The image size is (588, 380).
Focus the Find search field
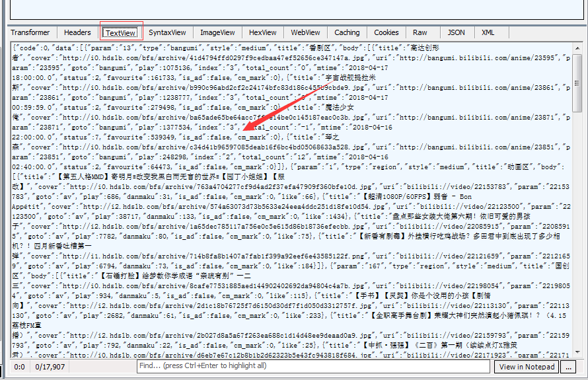pos(314,366)
